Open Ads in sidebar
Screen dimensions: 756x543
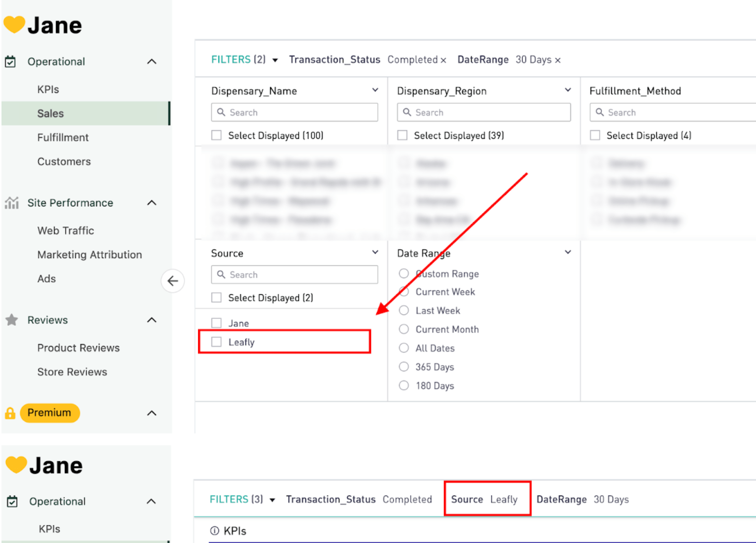tap(46, 279)
